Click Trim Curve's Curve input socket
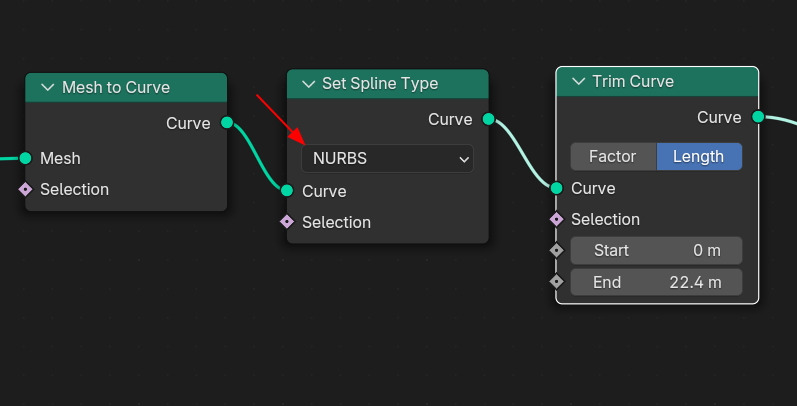 [557, 188]
